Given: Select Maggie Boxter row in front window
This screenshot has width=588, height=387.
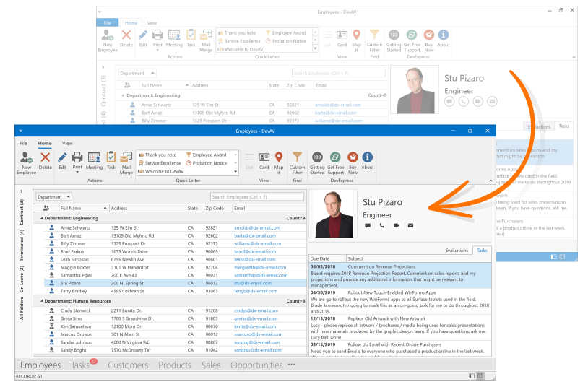Looking at the screenshot, I should (170, 267).
